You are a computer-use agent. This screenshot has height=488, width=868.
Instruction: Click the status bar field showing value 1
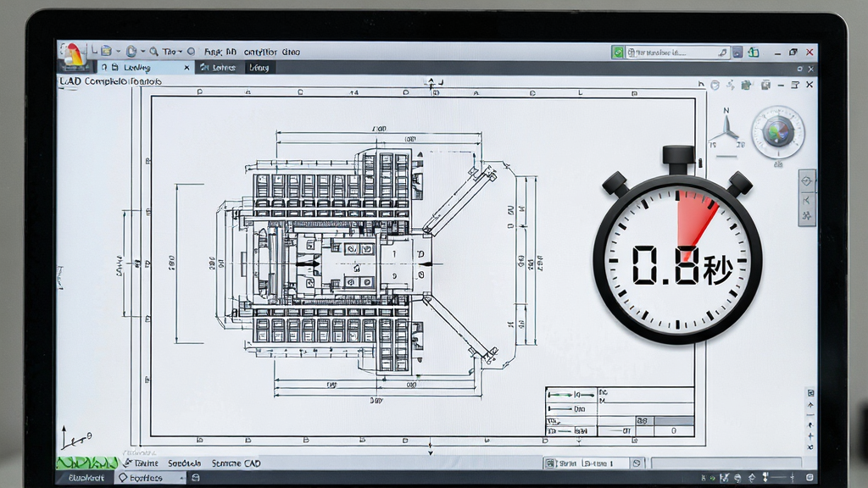pos(587,463)
